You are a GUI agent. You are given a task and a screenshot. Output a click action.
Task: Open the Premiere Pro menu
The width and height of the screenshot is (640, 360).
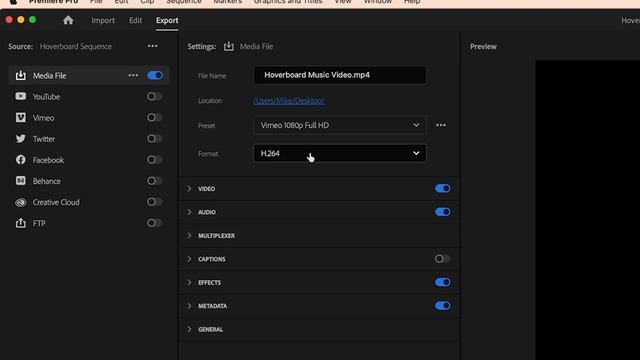(x=53, y=2)
